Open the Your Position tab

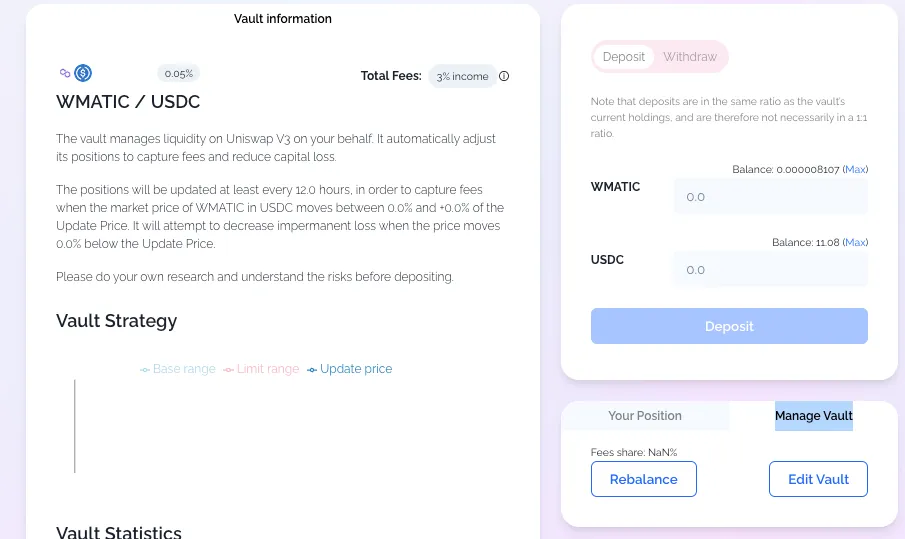645,416
